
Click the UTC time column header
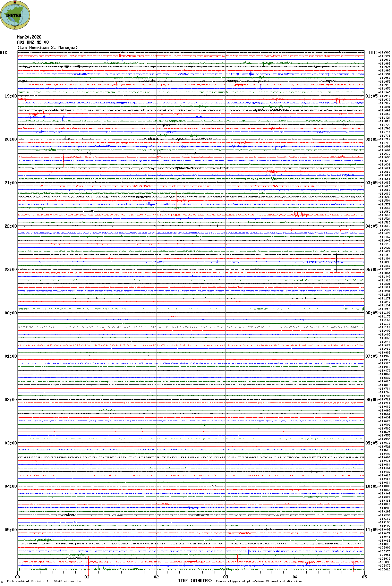point(373,53)
